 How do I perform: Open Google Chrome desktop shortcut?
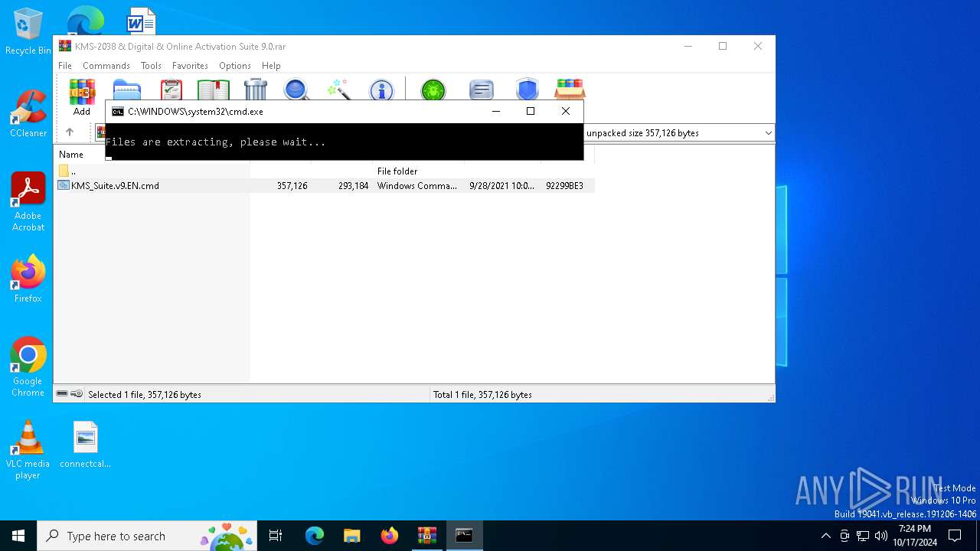(x=28, y=367)
